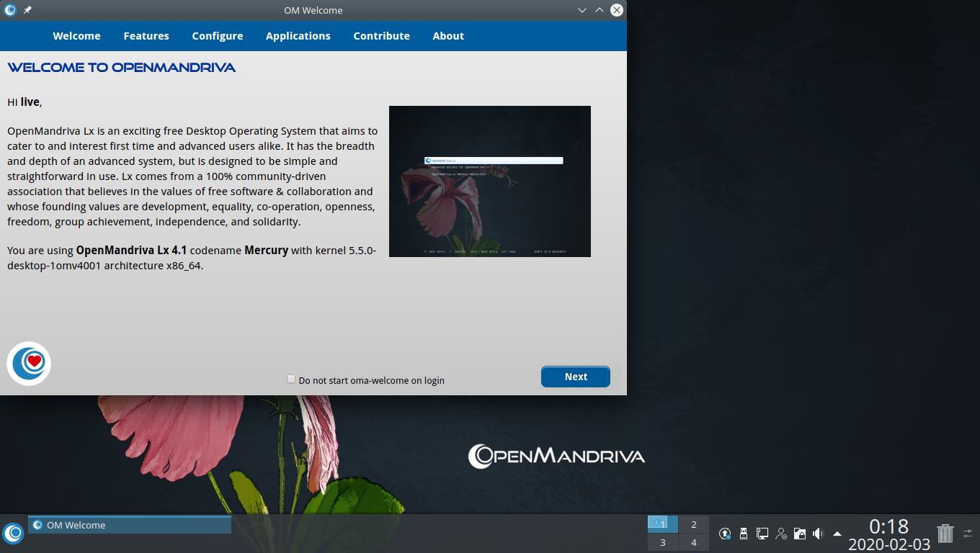The height and width of the screenshot is (553, 980).
Task: Click the 2020-02-03 date in the panel
Action: [889, 544]
